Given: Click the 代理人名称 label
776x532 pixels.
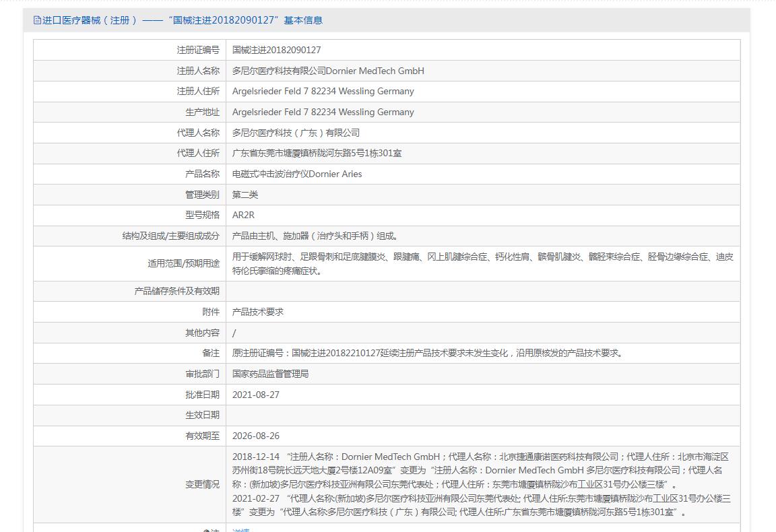Looking at the screenshot, I should [198, 133].
